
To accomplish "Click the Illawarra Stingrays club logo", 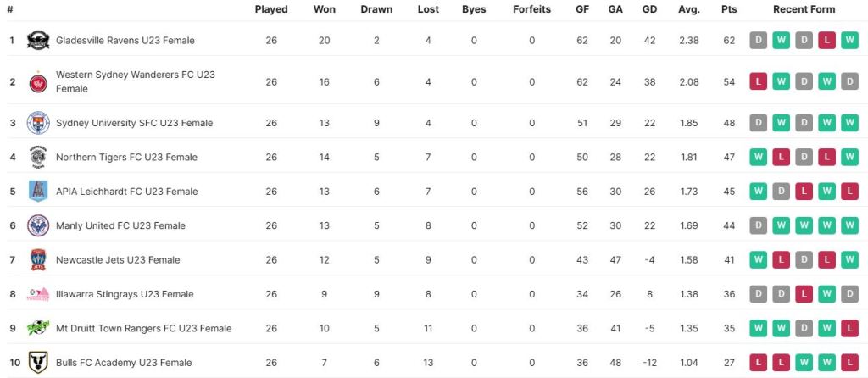I will click(x=38, y=294).
